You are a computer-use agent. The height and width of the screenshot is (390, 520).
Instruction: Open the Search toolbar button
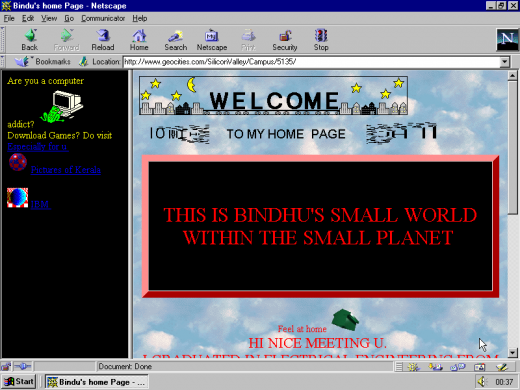[176, 40]
